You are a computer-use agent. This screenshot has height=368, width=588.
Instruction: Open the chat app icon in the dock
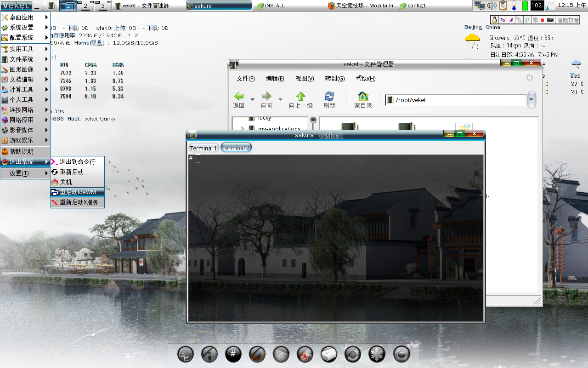(185, 354)
